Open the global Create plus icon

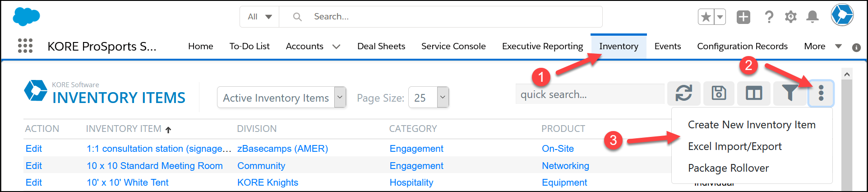tap(743, 17)
